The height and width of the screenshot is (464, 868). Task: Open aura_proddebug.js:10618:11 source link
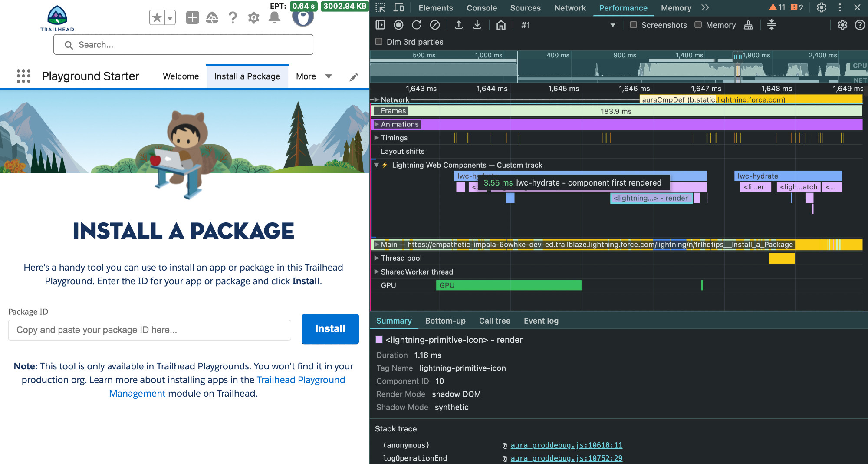(x=566, y=445)
